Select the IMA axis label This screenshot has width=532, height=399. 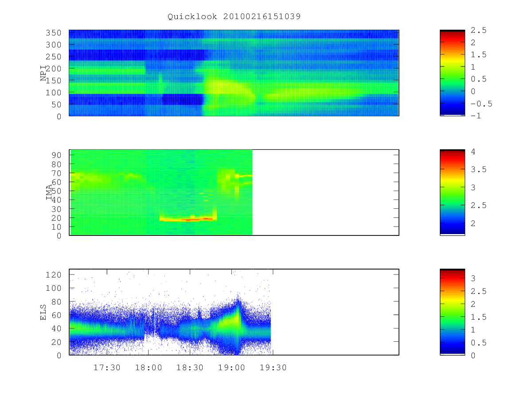(49, 192)
